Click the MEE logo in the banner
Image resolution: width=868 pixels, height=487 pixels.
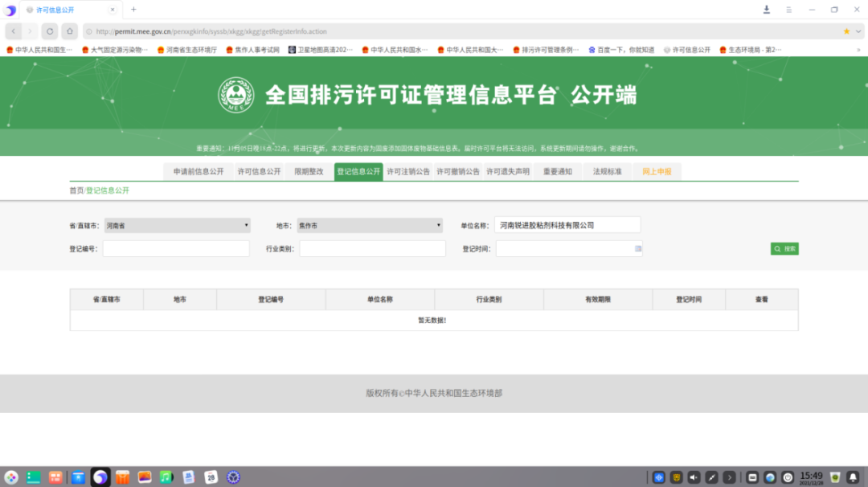[235, 95]
